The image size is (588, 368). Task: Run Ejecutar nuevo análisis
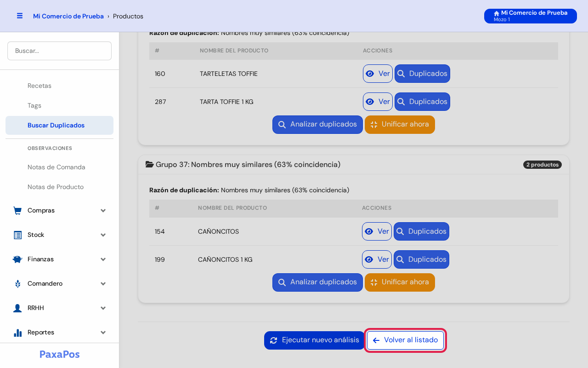315,340
